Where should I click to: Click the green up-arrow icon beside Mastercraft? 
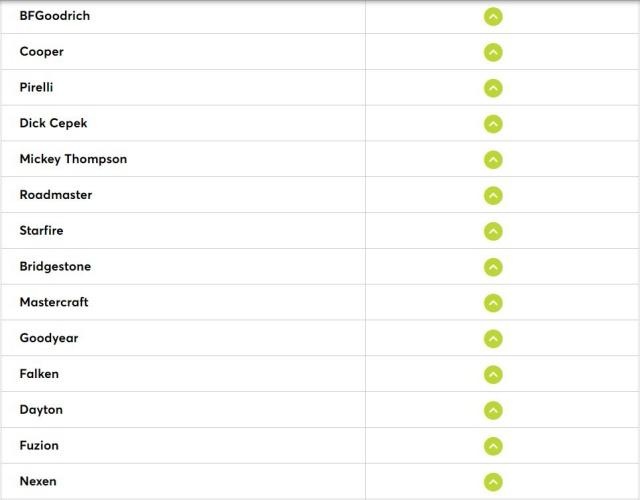[x=493, y=303]
